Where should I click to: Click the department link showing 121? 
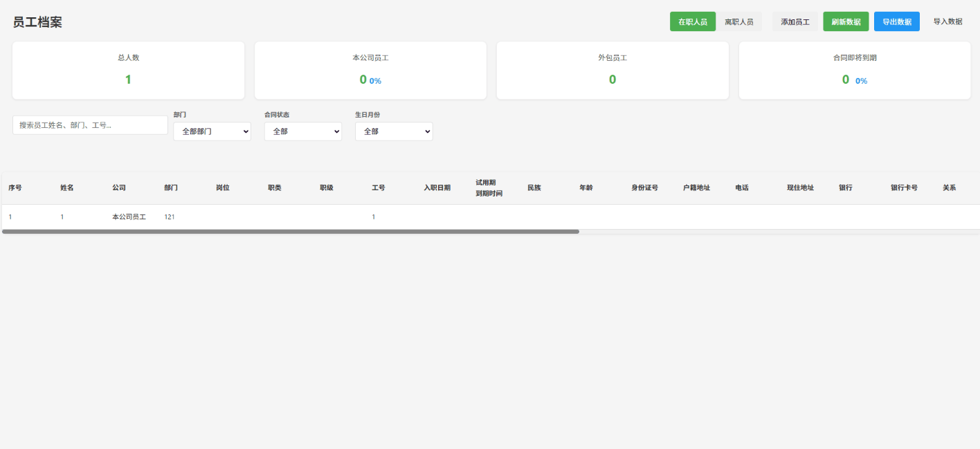[170, 217]
